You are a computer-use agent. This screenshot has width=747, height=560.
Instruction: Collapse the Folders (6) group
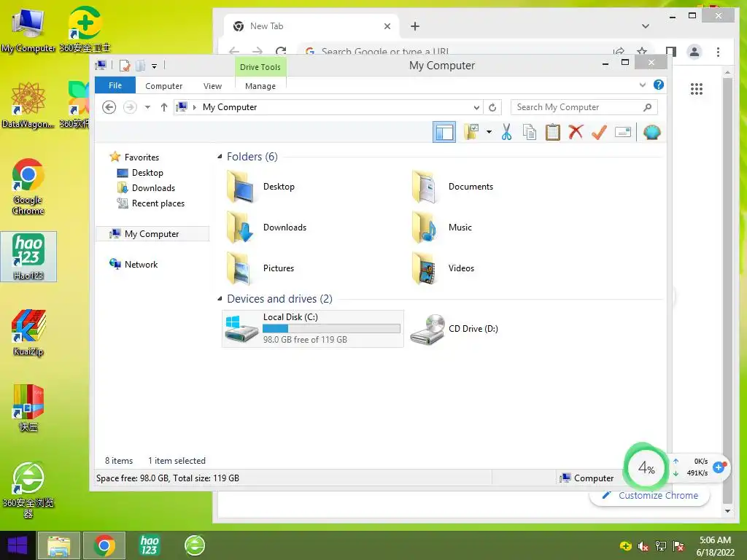[x=220, y=156]
